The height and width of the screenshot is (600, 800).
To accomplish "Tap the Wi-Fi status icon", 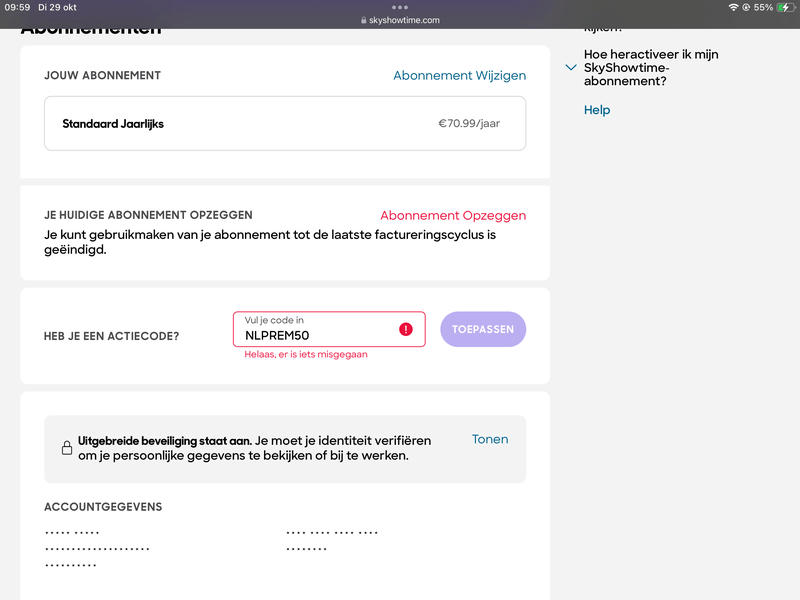I will [x=733, y=7].
